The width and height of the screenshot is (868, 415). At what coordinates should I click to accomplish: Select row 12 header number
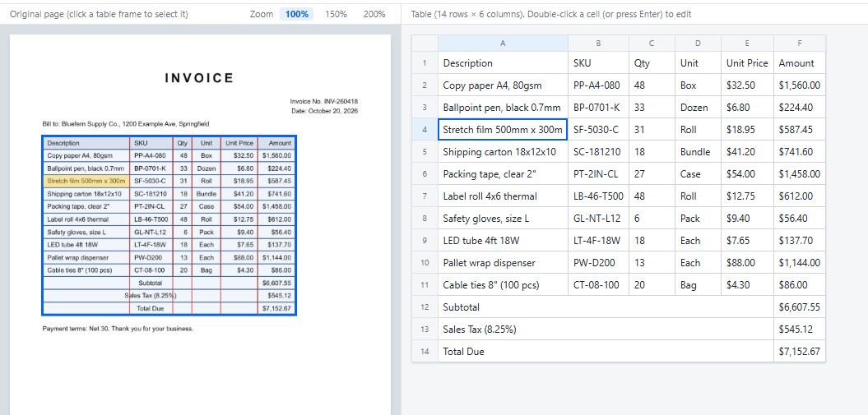point(425,307)
